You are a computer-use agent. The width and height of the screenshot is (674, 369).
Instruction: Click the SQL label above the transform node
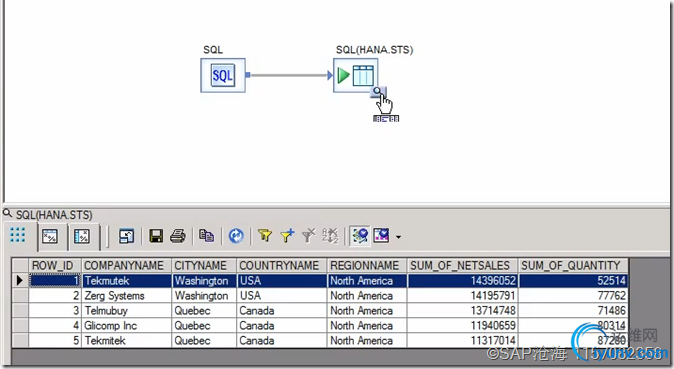[x=213, y=50]
